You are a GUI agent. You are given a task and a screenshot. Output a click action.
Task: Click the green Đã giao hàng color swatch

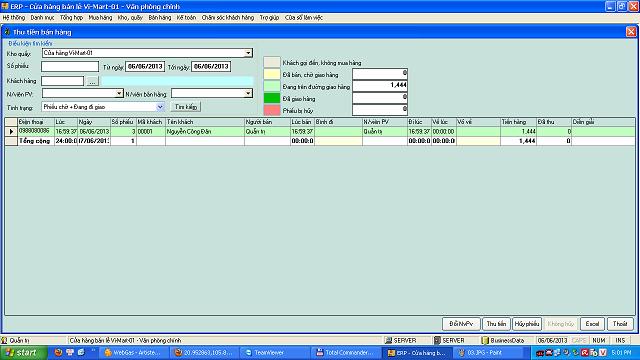[272, 98]
